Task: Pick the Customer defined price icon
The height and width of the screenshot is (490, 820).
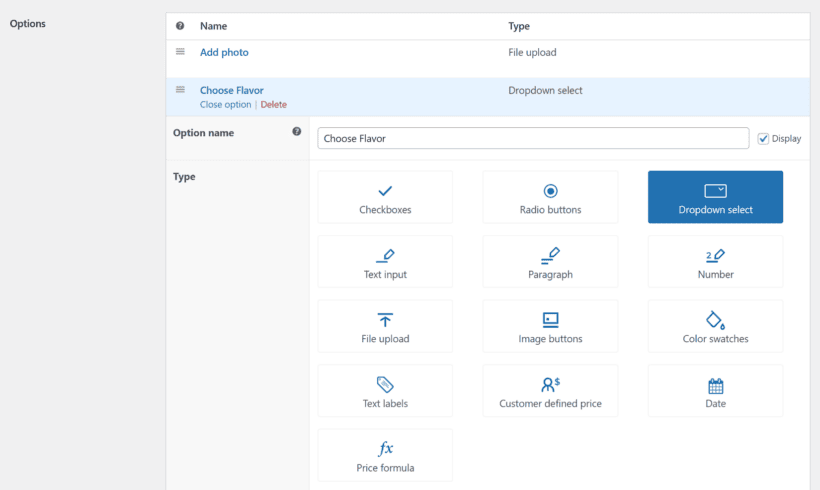Action: [550, 384]
